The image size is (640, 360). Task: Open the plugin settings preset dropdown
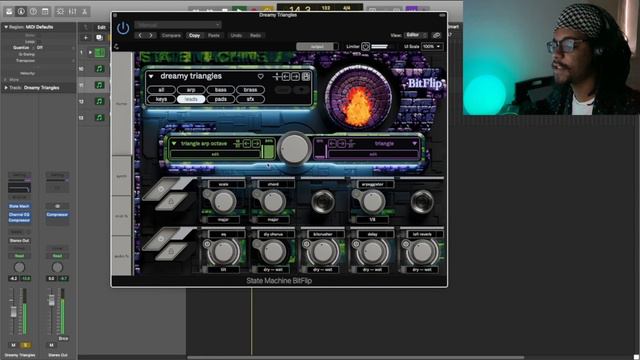178,25
